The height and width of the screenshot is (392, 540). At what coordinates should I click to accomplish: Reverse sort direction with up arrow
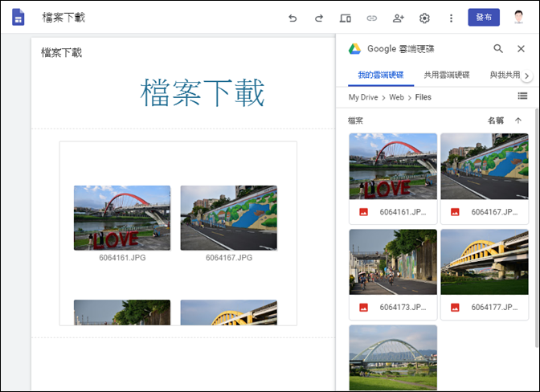click(x=518, y=120)
